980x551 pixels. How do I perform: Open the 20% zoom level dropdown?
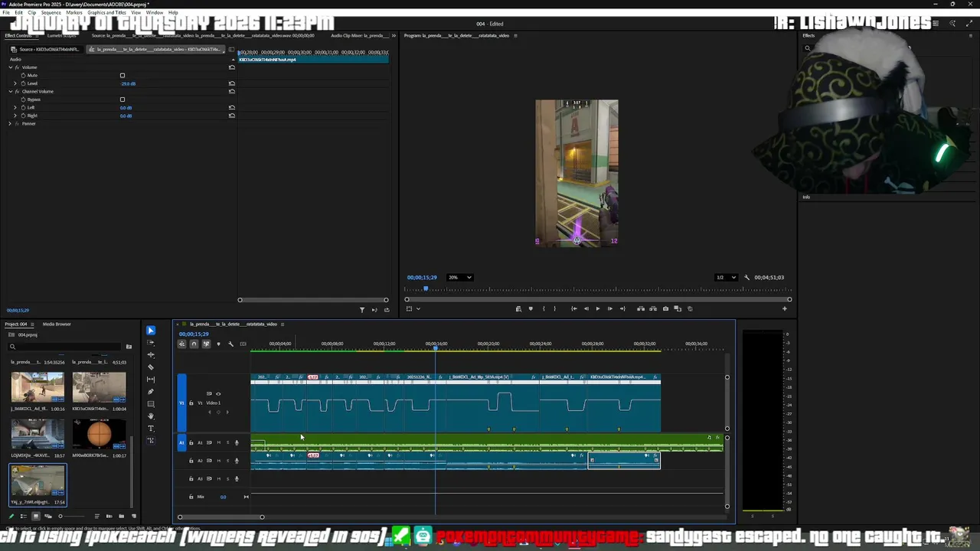coord(459,278)
